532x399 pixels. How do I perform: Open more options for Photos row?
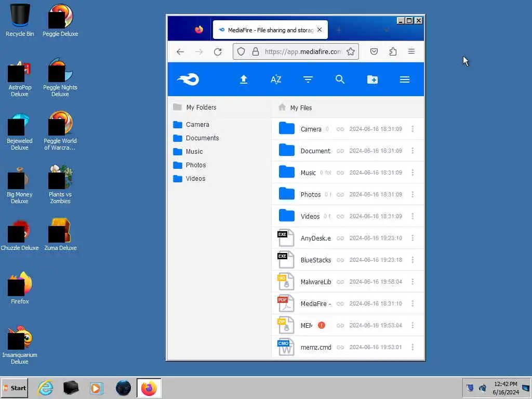click(x=413, y=194)
